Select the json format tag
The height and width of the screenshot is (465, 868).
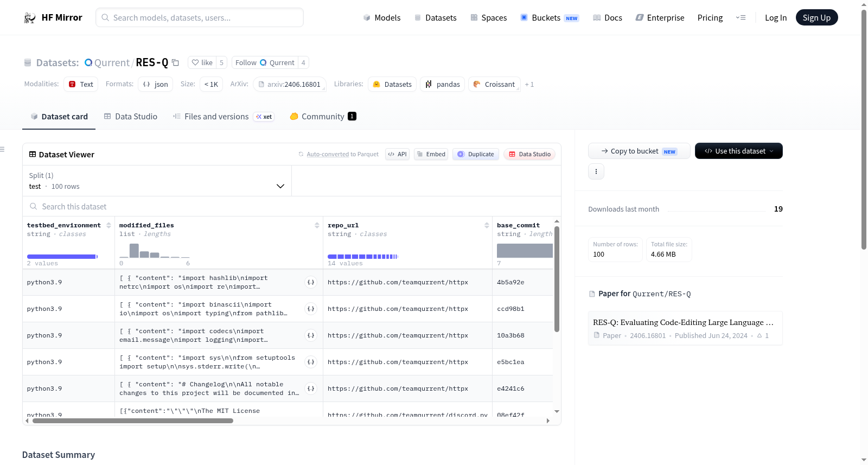point(155,84)
